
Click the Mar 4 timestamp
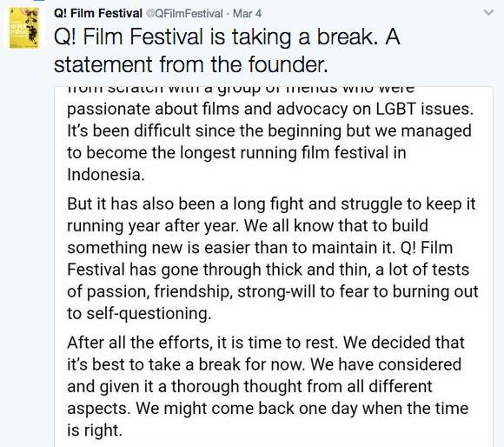tap(247, 14)
